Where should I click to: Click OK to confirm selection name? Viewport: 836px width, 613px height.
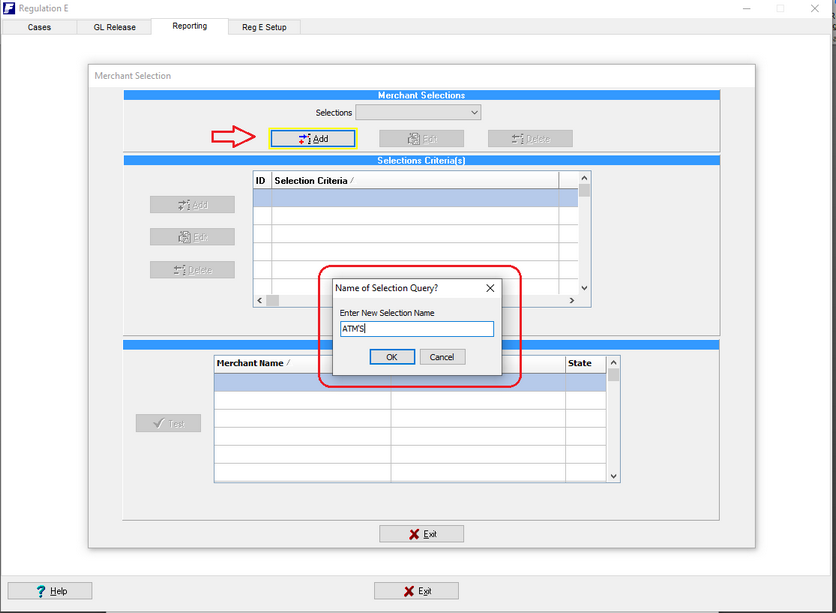click(x=392, y=357)
